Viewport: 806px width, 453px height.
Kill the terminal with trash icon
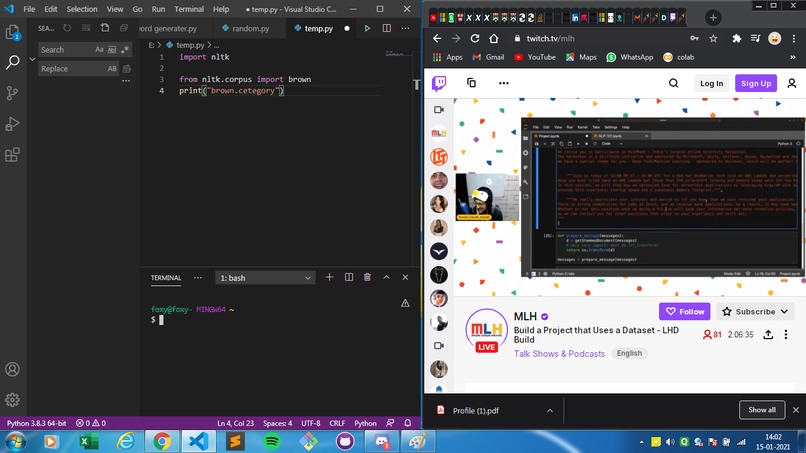[x=367, y=278]
